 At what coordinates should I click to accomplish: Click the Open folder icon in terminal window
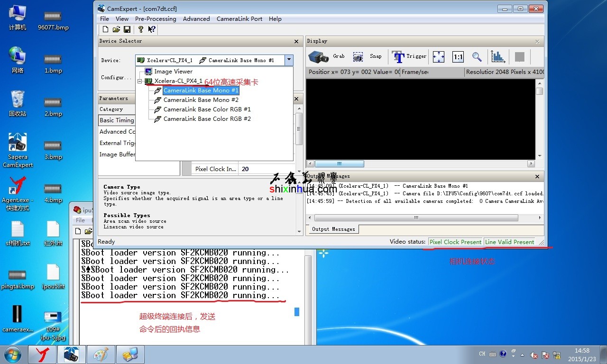pos(88,231)
